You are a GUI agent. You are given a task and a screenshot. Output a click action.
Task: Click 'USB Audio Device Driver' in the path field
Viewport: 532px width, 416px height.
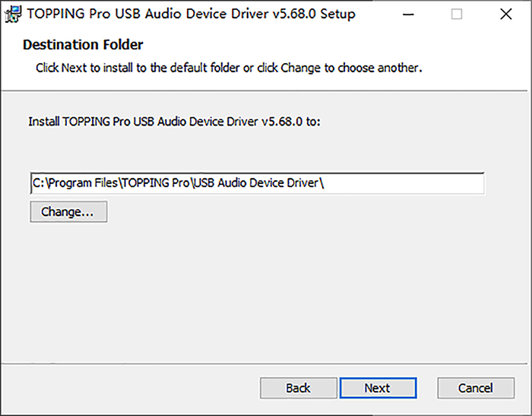tap(257, 183)
